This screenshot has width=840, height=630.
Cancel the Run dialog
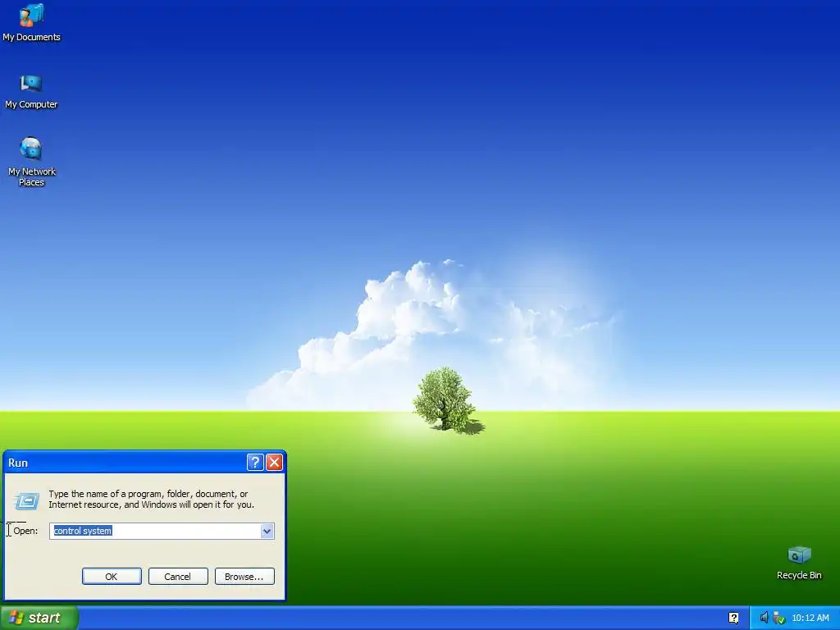click(x=178, y=577)
